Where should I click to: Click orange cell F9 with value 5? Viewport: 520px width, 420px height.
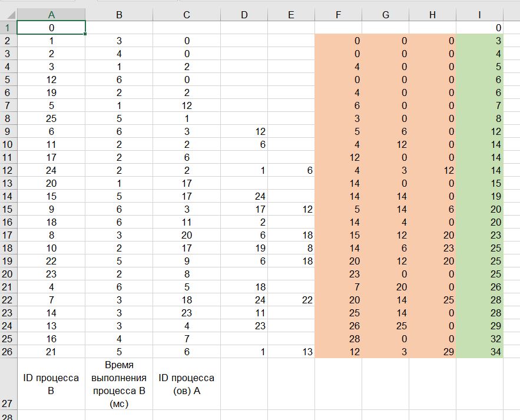tap(338, 131)
